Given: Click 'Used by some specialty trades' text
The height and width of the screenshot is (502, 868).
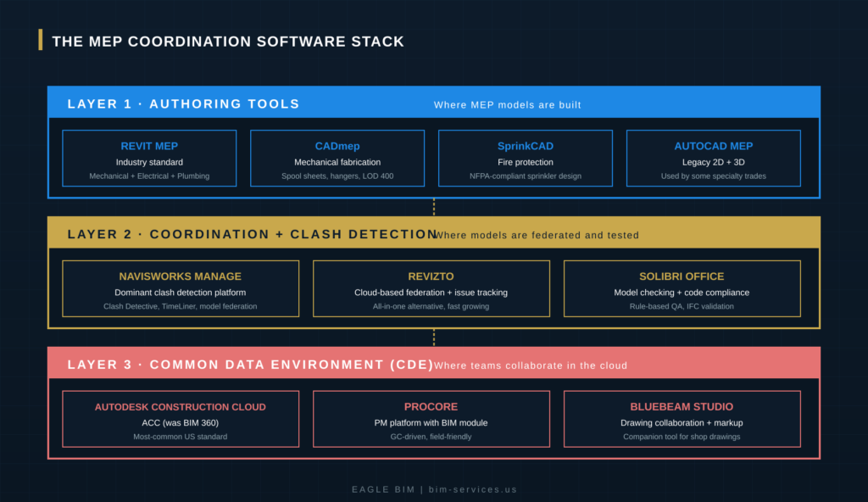Looking at the screenshot, I should pos(714,176).
